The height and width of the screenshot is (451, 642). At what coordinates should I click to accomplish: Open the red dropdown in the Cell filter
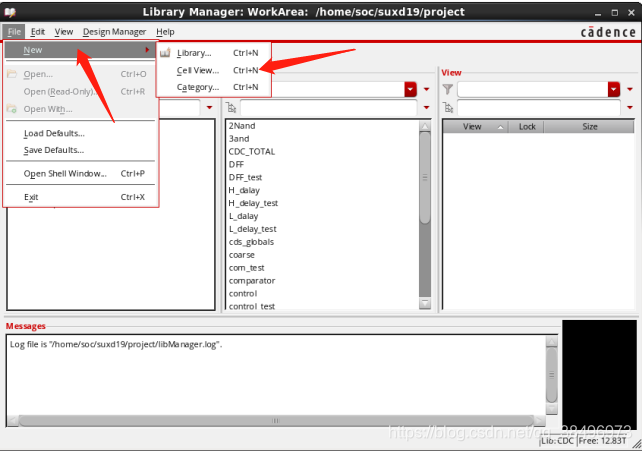click(410, 89)
